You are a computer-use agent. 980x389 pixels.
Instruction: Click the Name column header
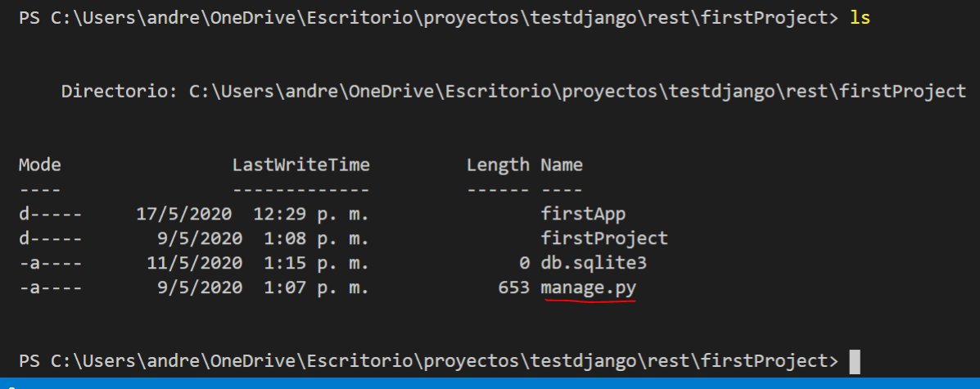[562, 165]
